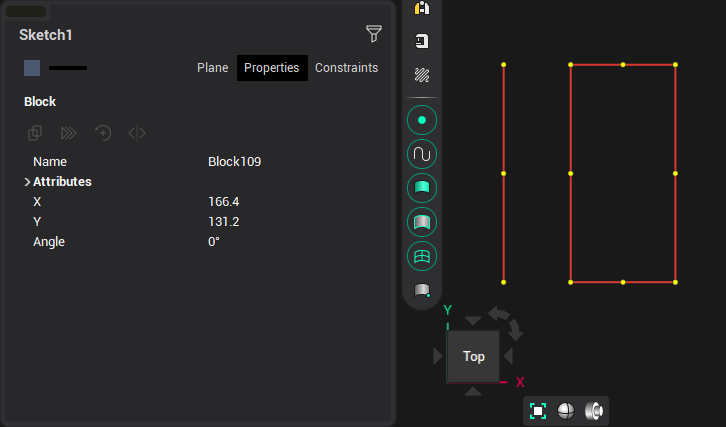Image resolution: width=726 pixels, height=427 pixels.
Task: Select the curve display mode icon
Action: [422, 154]
